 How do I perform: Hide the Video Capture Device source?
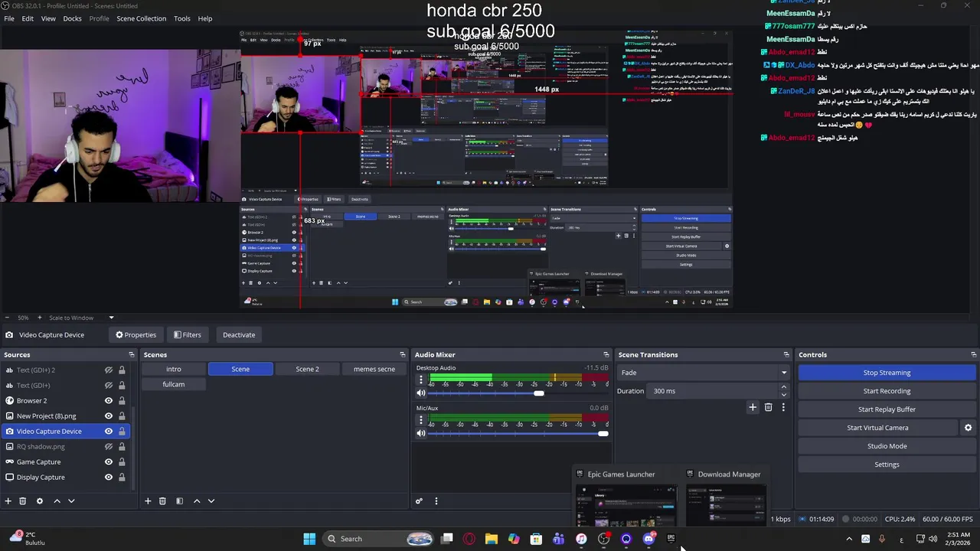pyautogui.click(x=109, y=431)
